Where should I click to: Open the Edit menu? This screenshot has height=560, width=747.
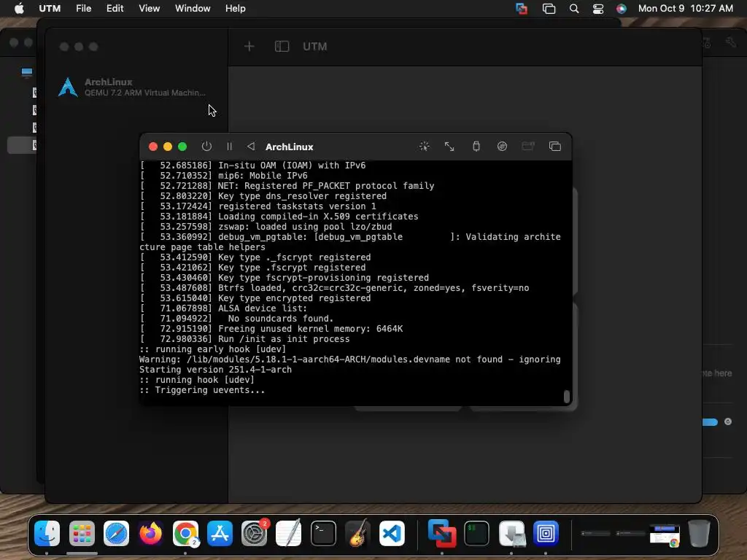(115, 9)
